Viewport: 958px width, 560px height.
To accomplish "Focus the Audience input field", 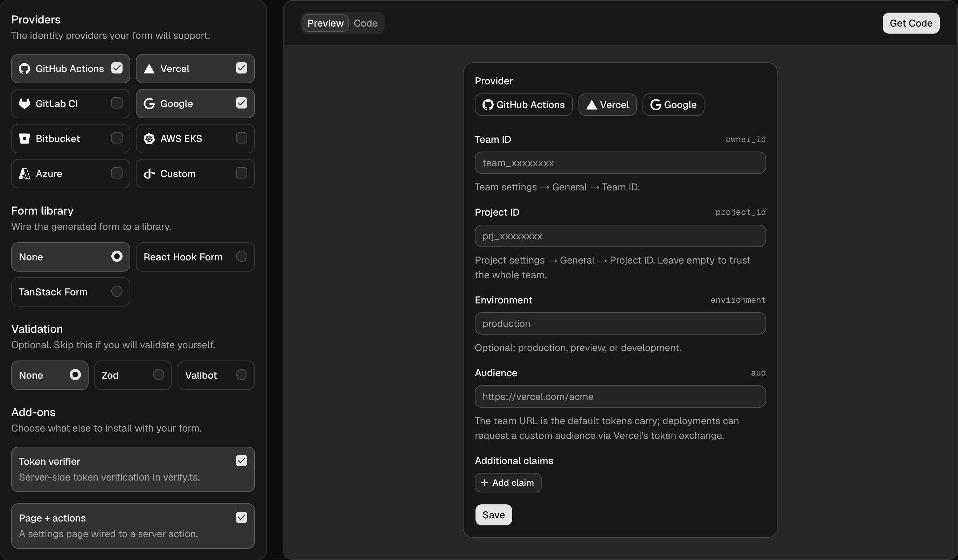I will (x=620, y=397).
